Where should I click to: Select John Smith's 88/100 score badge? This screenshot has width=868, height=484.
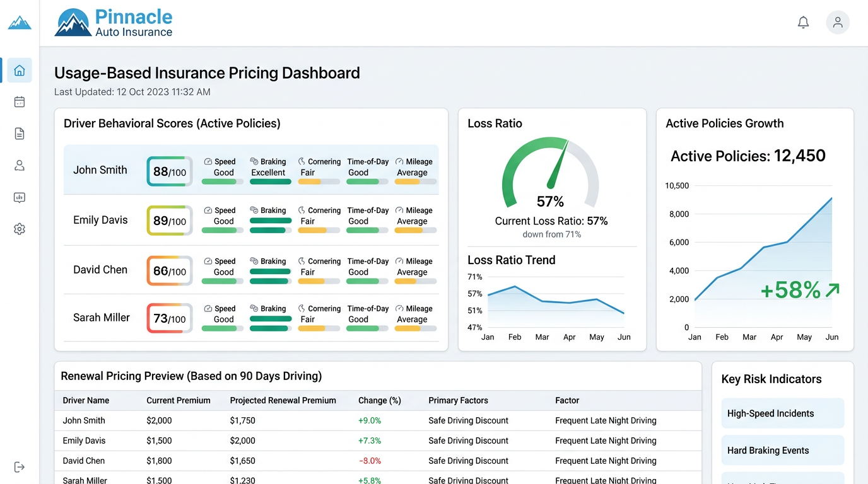[x=170, y=171]
